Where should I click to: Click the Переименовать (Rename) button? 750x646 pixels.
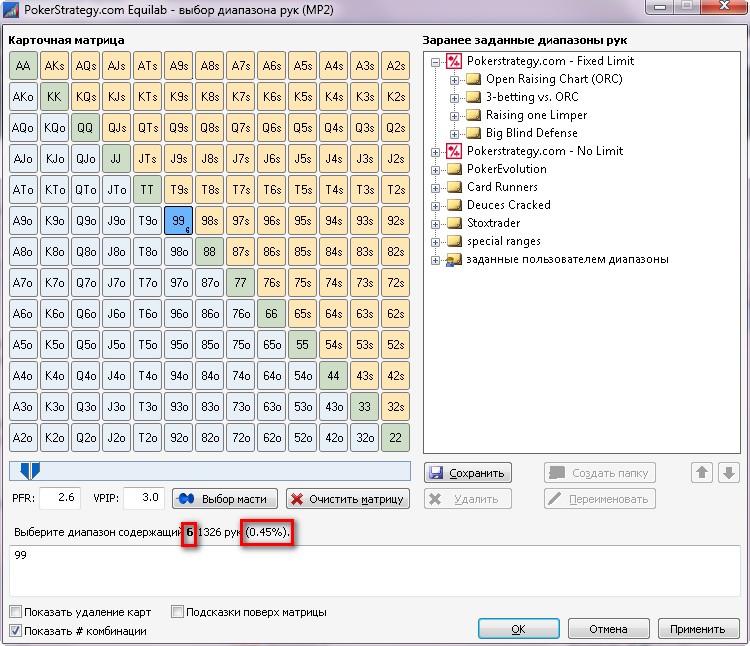[599, 499]
